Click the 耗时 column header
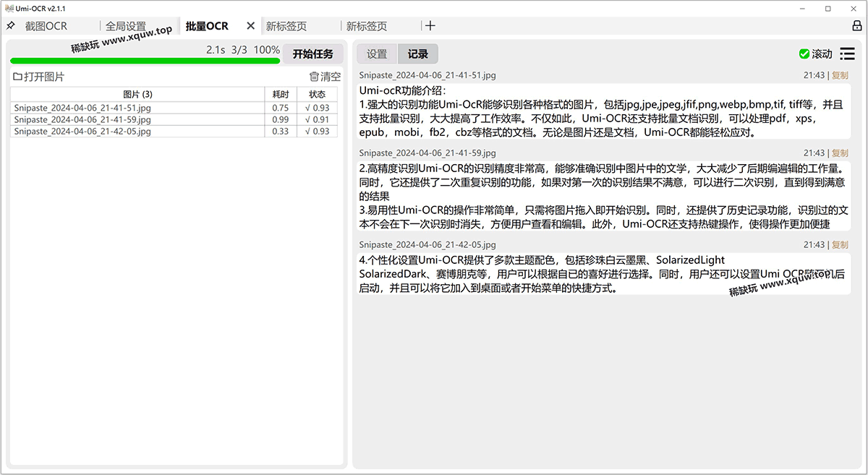 281,95
